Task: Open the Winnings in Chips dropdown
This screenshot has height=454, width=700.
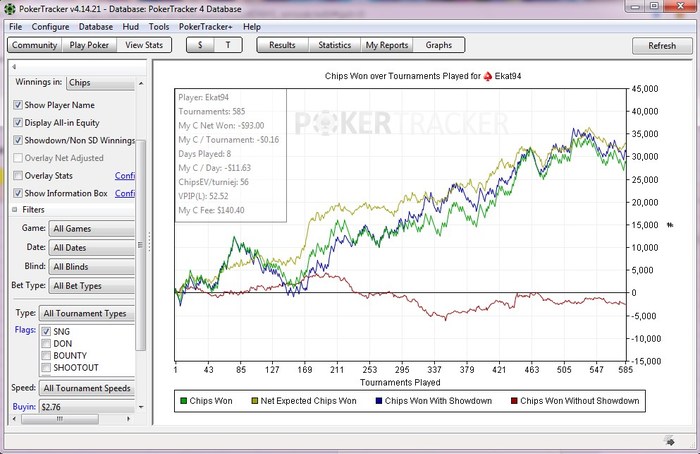Action: pyautogui.click(x=100, y=83)
